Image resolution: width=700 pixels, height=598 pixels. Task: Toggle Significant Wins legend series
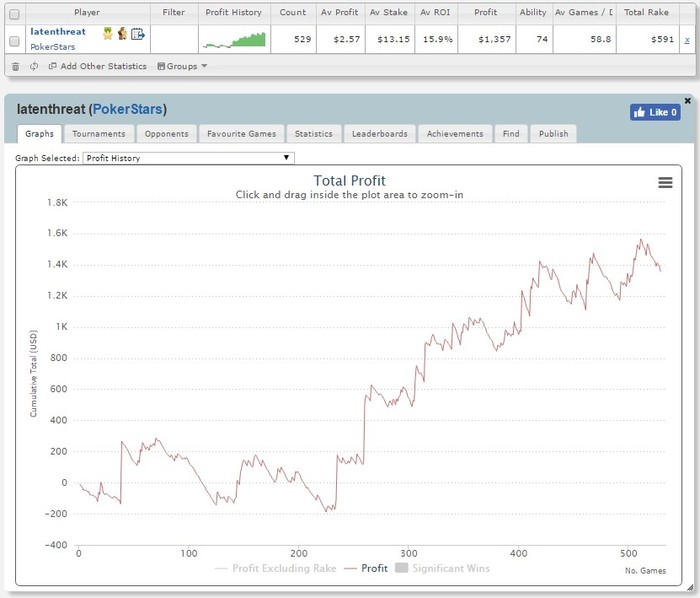pos(442,569)
